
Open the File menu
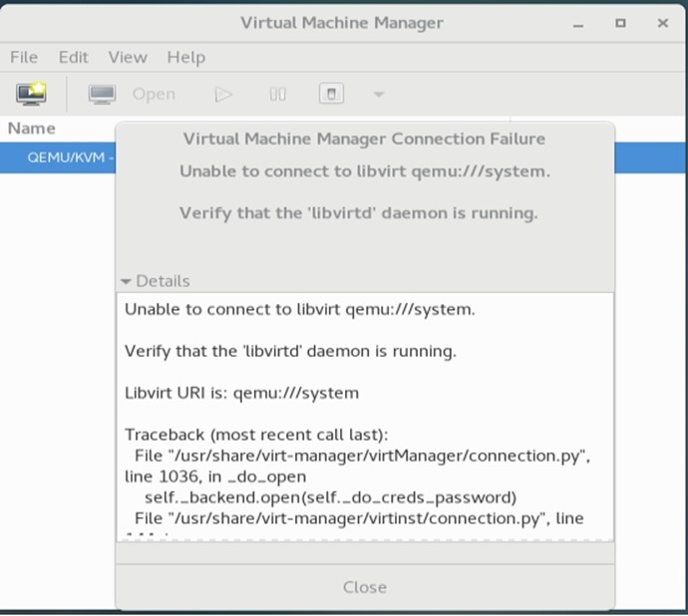[23, 57]
